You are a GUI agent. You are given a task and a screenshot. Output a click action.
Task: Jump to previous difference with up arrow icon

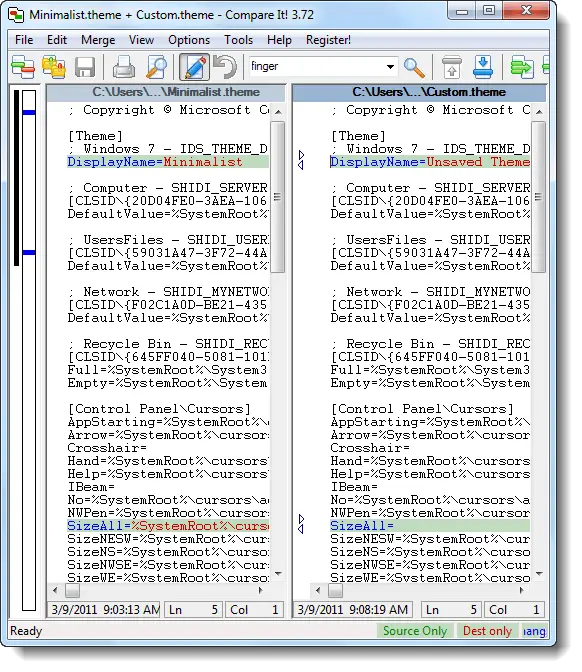point(452,67)
